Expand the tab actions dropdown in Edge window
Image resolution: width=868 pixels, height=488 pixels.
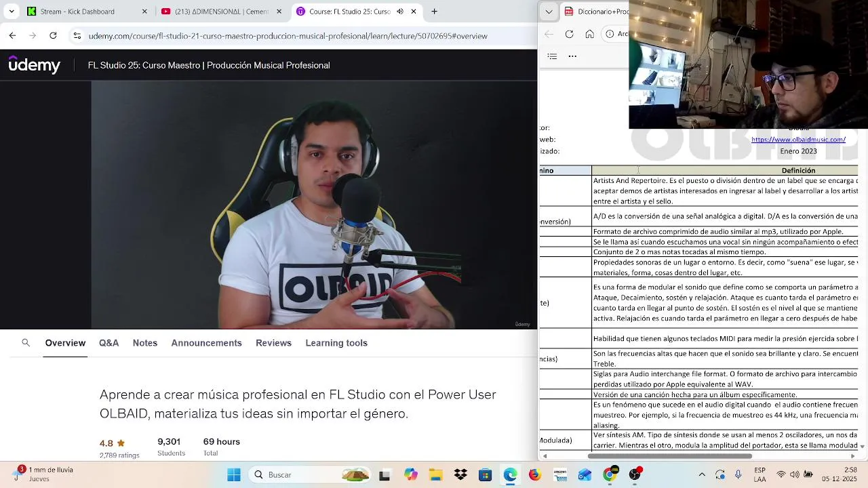549,12
